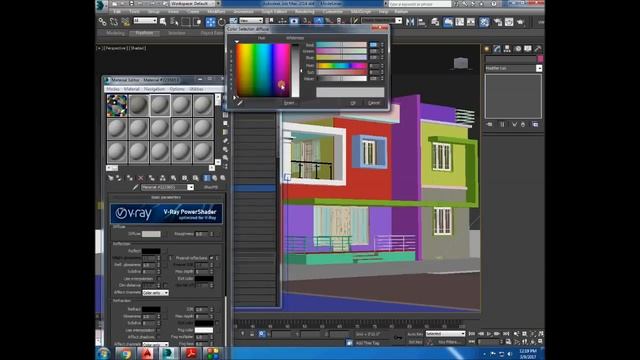Screen dimensions: 640x360
Task: Open the Options menu in Material Editor
Action: 177,89
